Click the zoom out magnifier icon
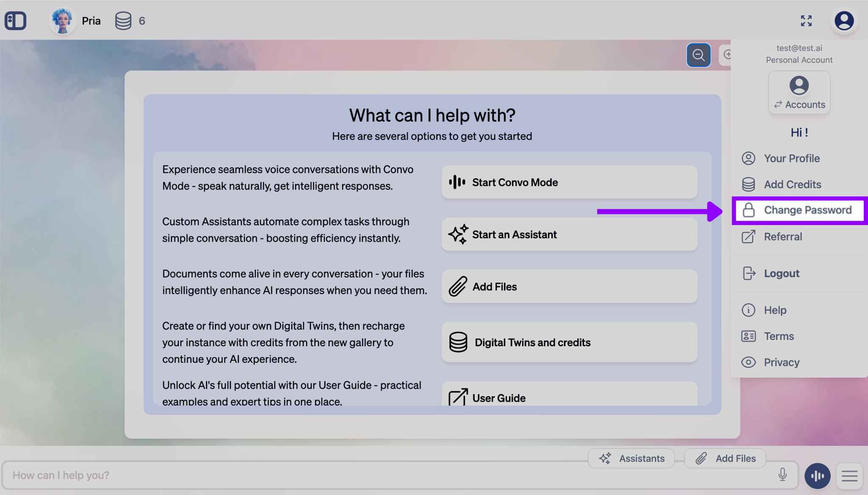This screenshot has height=495, width=868. click(698, 55)
